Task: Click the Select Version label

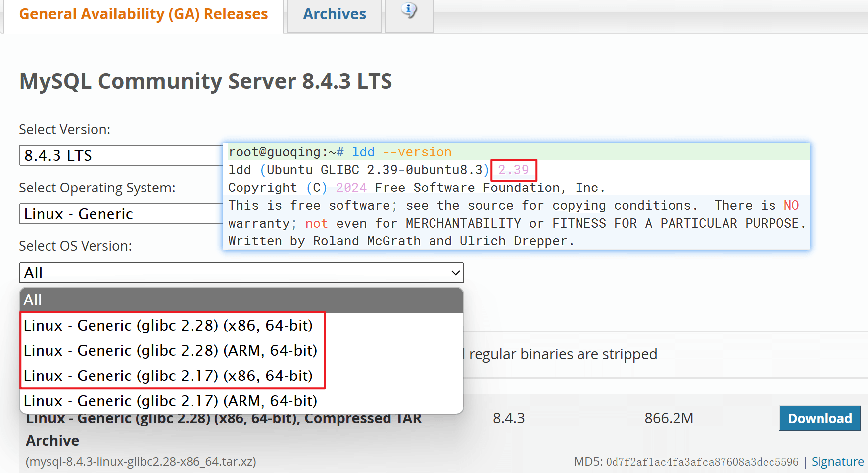Action: (65, 130)
